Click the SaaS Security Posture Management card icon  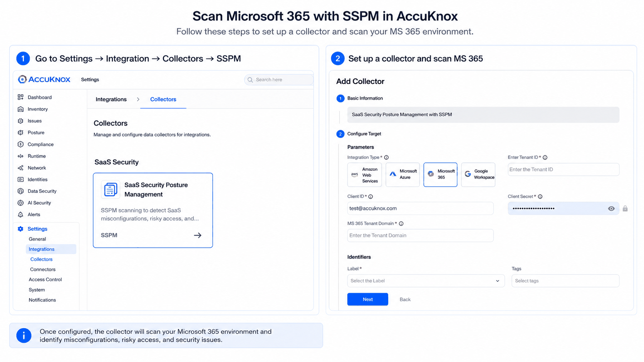111,190
